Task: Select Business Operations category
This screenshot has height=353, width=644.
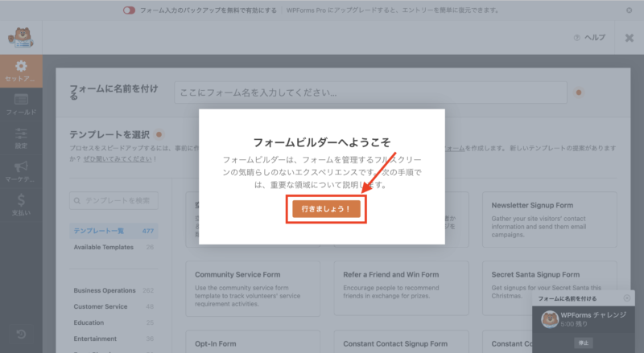Action: pyautogui.click(x=114, y=290)
